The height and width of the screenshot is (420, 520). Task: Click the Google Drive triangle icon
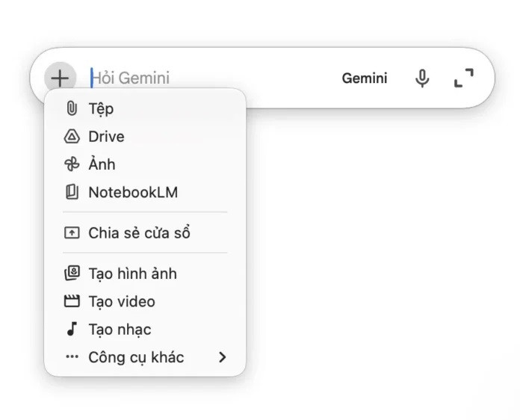click(72, 137)
